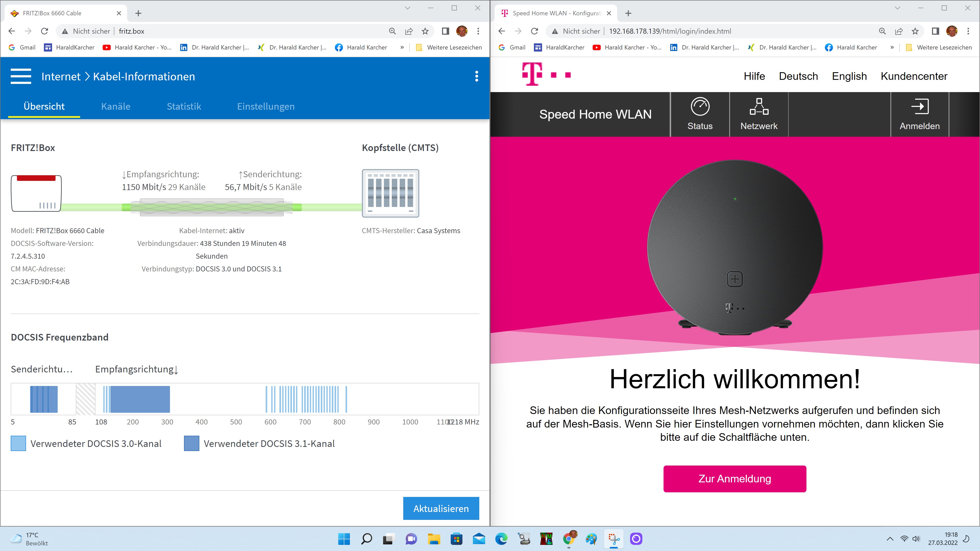Click the DOCSIS 3.1-Kanal legend swatch

(191, 444)
